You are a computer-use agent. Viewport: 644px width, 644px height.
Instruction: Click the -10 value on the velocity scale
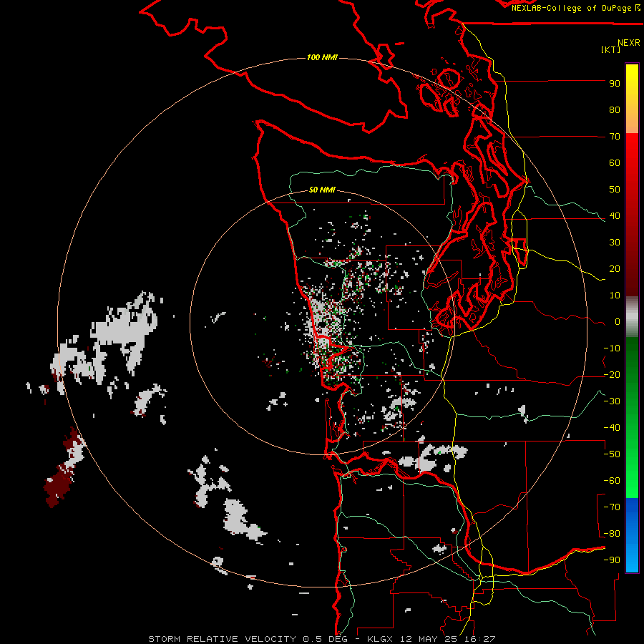pyautogui.click(x=612, y=348)
